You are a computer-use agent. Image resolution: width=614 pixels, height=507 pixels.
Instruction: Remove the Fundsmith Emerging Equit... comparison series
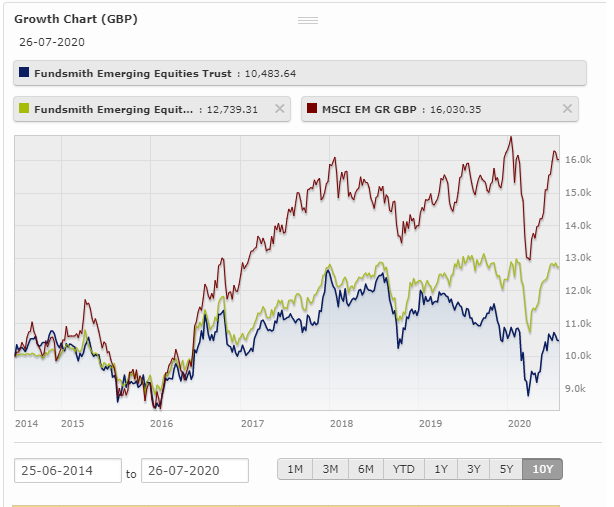point(280,108)
